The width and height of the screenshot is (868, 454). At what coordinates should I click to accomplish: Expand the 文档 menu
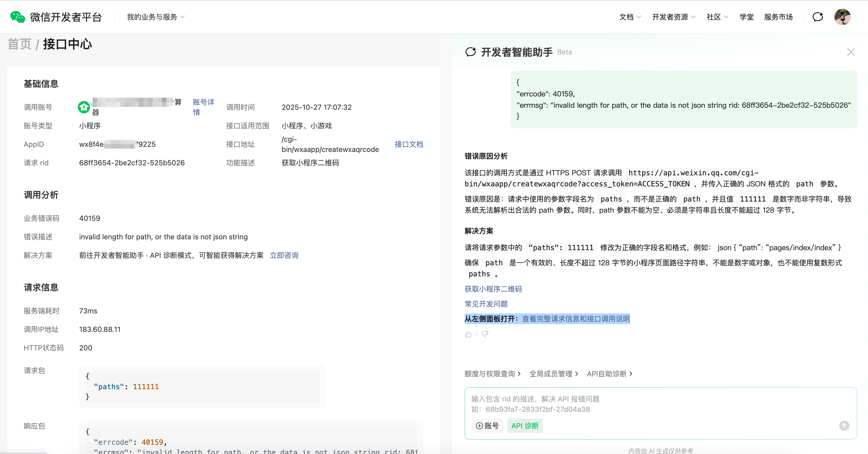click(630, 17)
